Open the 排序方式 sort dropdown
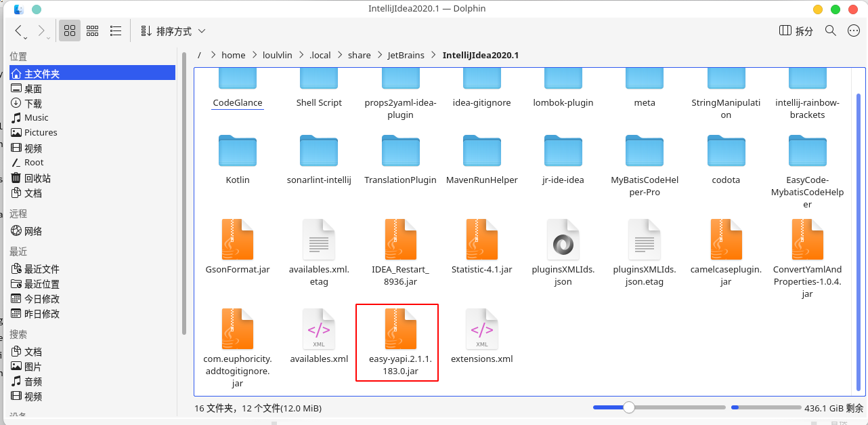Image resolution: width=868 pixels, height=425 pixels. point(173,31)
